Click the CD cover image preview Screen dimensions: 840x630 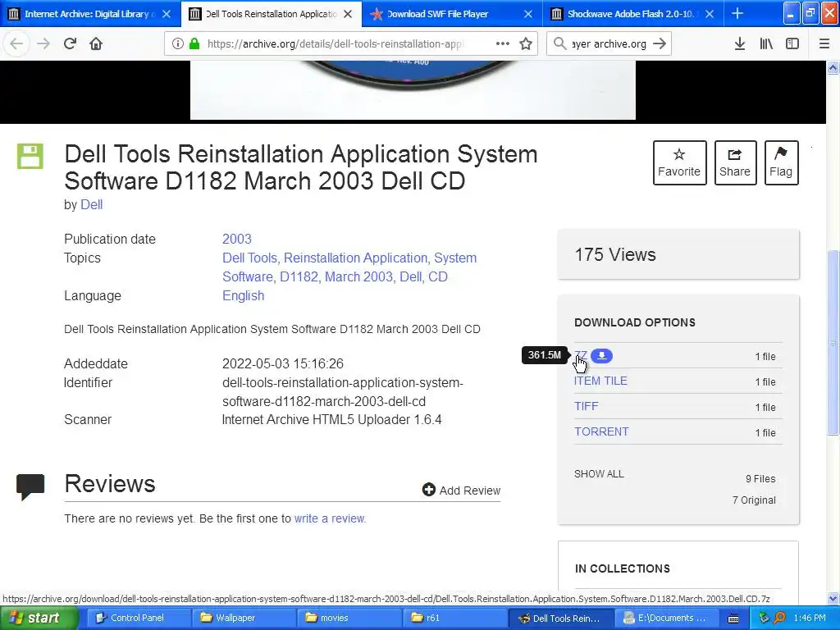click(x=413, y=90)
